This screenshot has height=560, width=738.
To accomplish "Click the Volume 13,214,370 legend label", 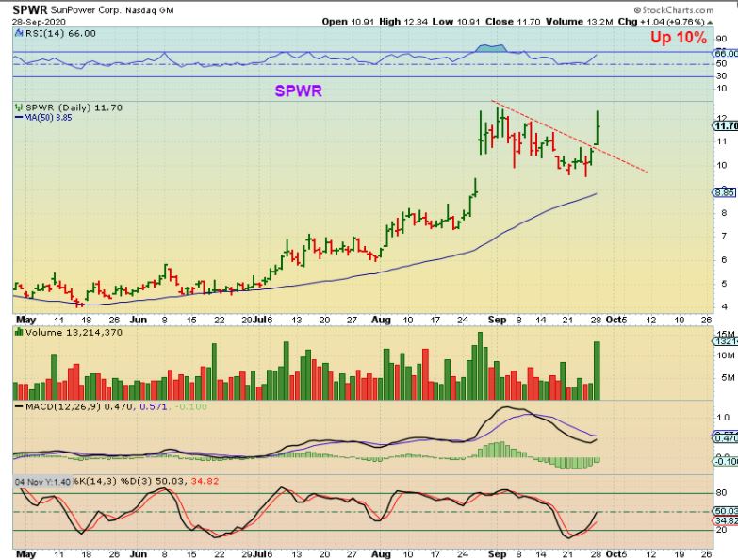I will click(74, 332).
